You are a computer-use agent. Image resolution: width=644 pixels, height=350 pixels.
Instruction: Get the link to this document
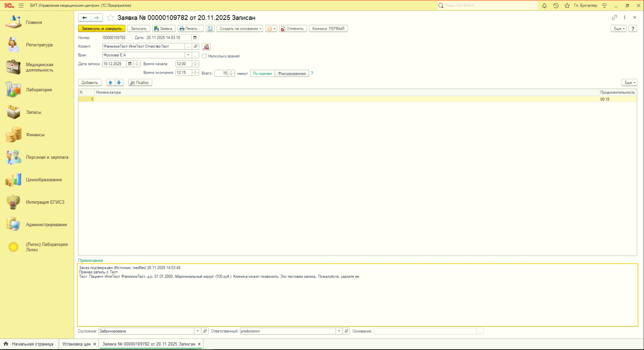pos(614,18)
